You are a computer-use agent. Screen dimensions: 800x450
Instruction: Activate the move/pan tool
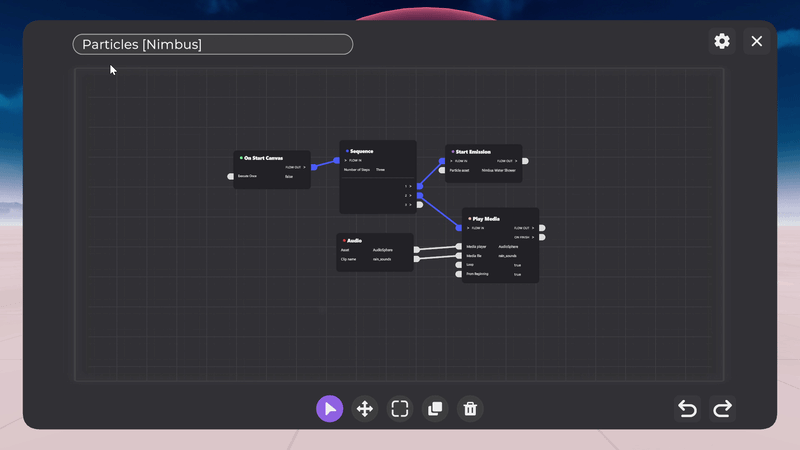point(365,409)
